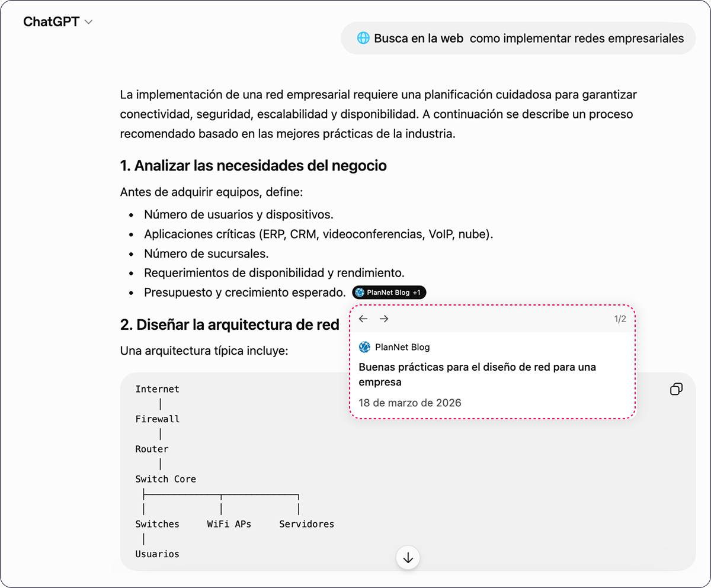Viewport: 711px width, 588px height.
Task: Click the PlanNet logo icon in source card
Action: tap(364, 347)
